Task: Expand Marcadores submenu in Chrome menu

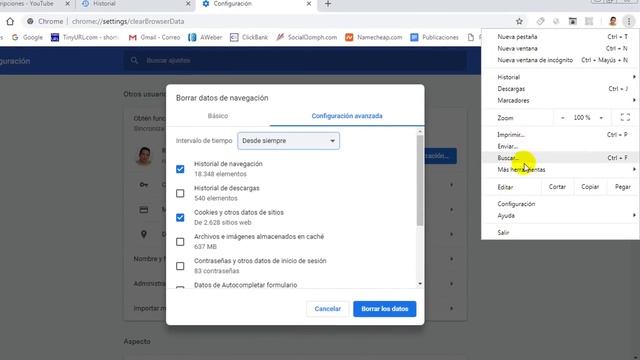Action: tap(559, 100)
